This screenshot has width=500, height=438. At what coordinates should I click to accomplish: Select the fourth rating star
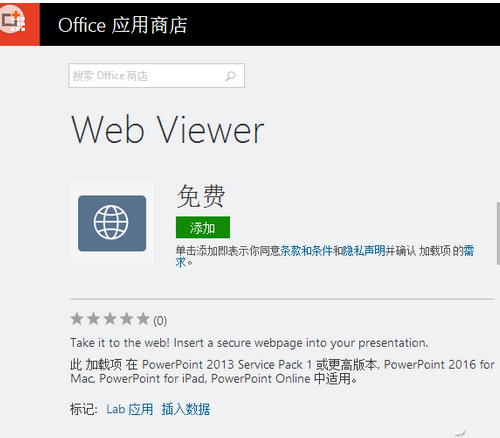127,319
